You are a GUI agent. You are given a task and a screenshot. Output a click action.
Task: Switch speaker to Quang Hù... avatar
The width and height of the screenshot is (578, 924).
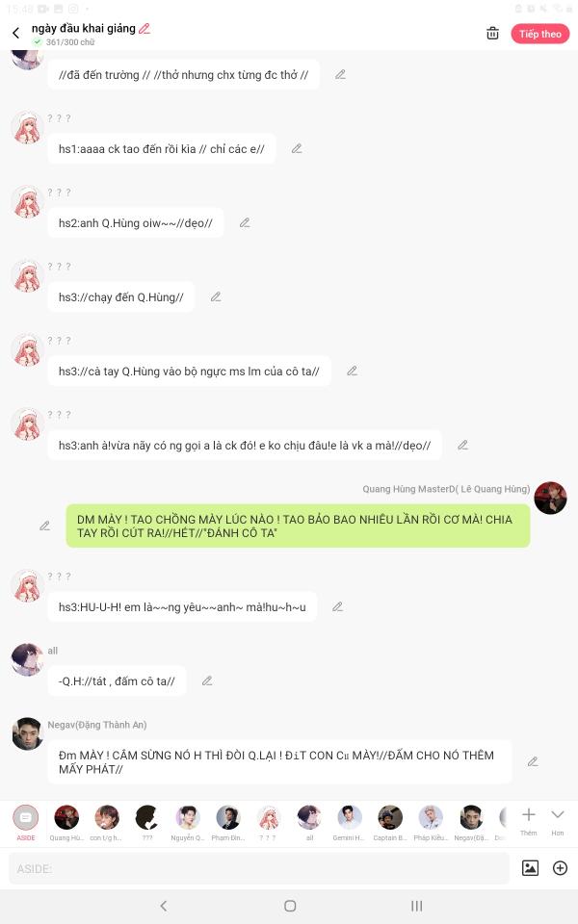[66, 823]
